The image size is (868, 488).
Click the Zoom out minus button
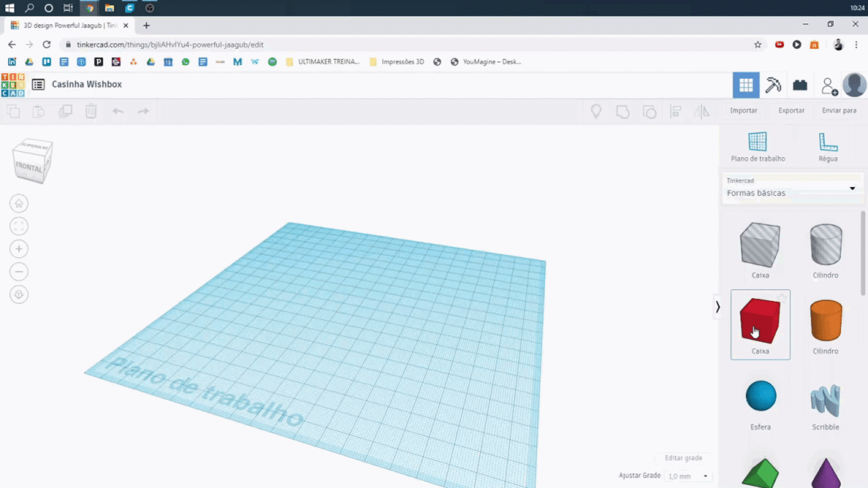(19, 272)
